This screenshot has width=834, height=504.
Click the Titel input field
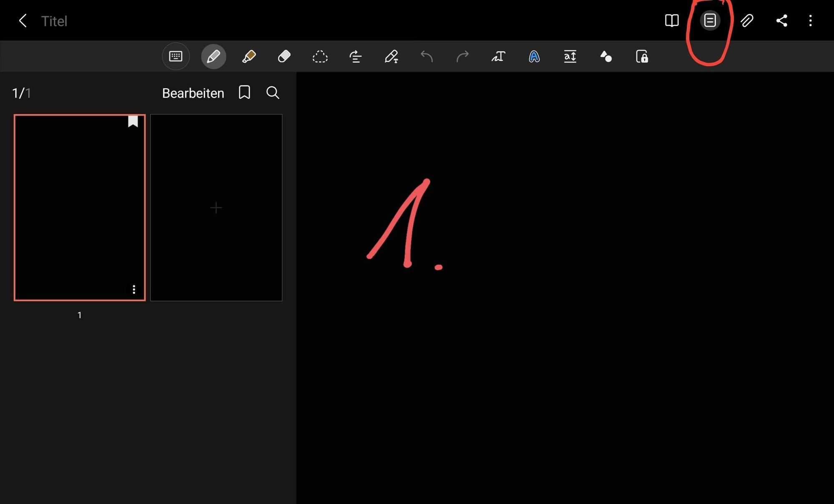pos(54,21)
